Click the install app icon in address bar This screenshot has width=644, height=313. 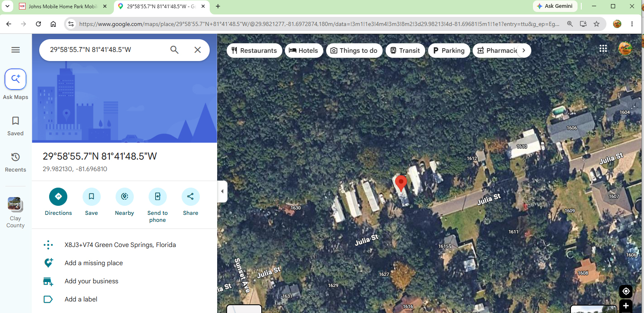[x=583, y=24]
